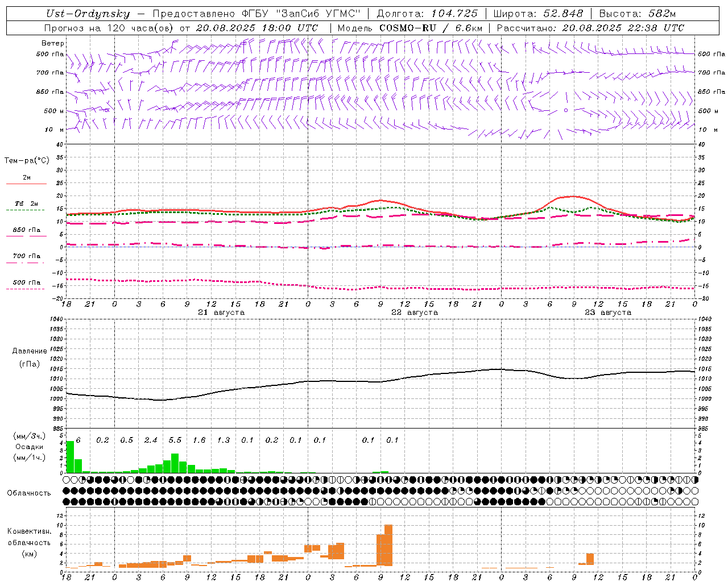Click the 700 гПа temperature legend entry
Viewport: 728px width, 582px height.
[x=26, y=256]
